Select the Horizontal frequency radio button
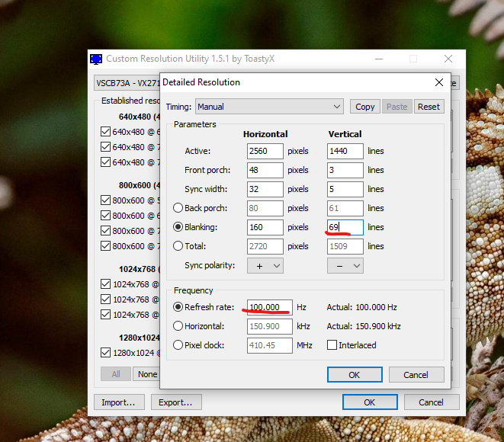This screenshot has height=442, width=504. click(x=178, y=326)
